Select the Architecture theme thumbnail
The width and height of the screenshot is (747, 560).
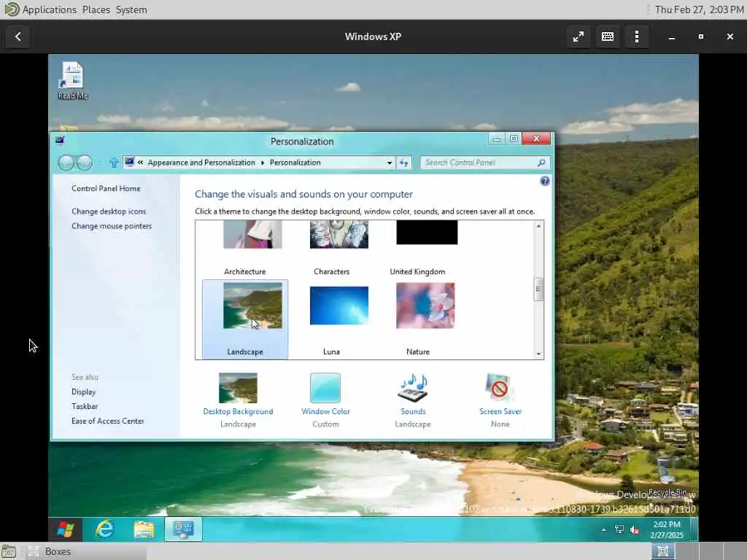coord(252,234)
